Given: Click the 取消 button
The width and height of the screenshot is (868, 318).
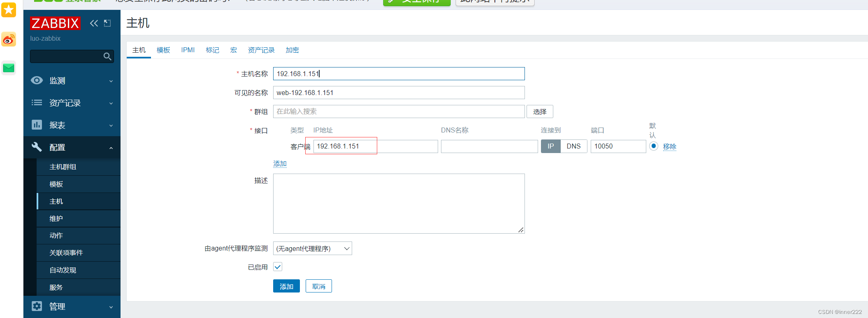Looking at the screenshot, I should [x=319, y=286].
